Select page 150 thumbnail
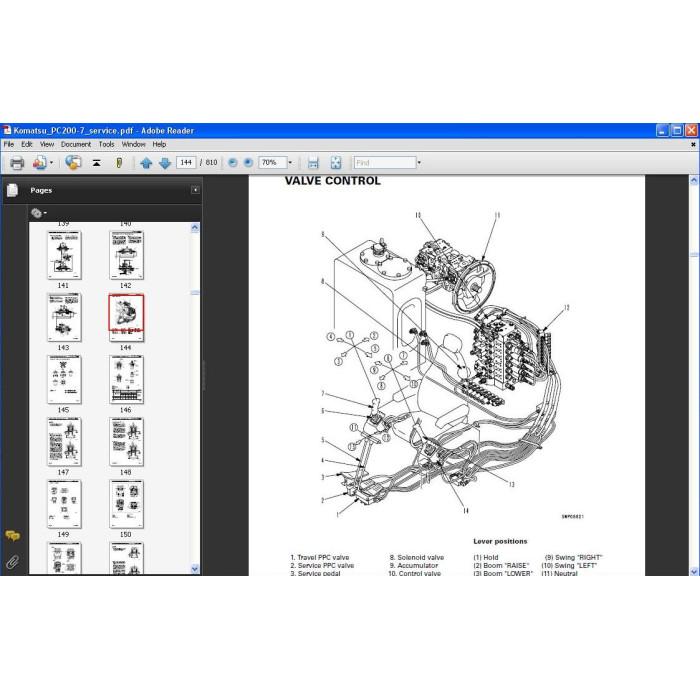Screen dimensions: 700x700 [x=126, y=504]
